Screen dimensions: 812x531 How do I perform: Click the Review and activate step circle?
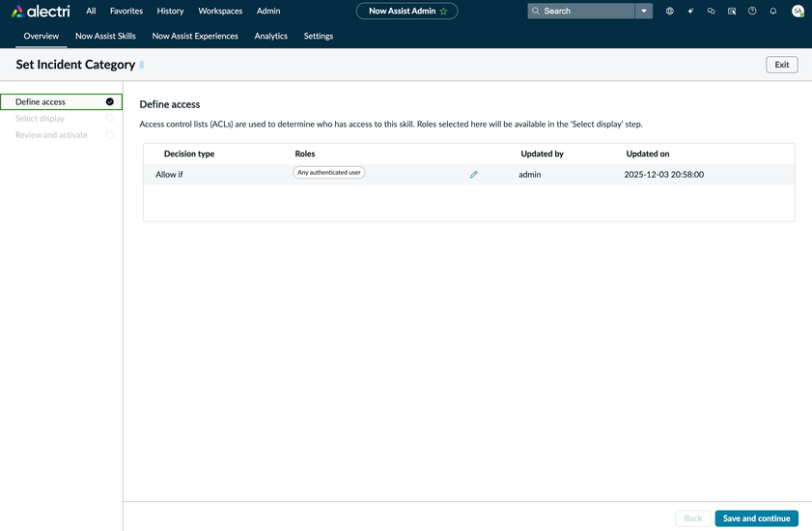[110, 135]
